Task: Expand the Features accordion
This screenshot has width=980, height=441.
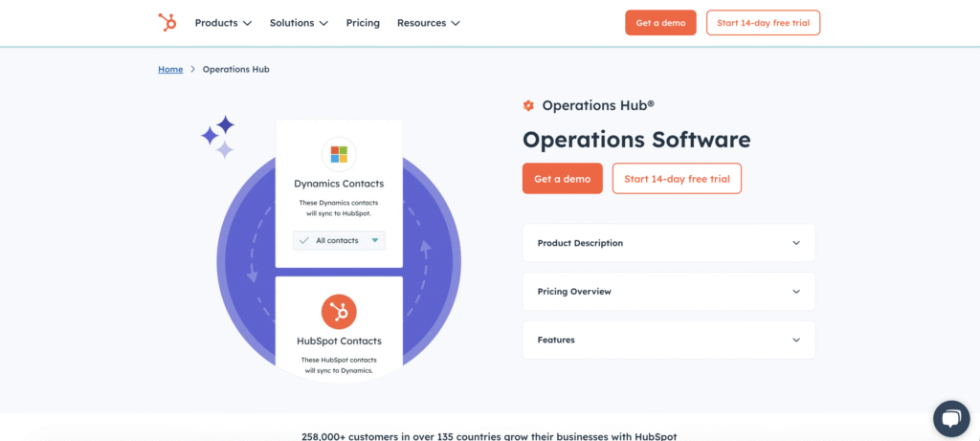Action: 669,340
